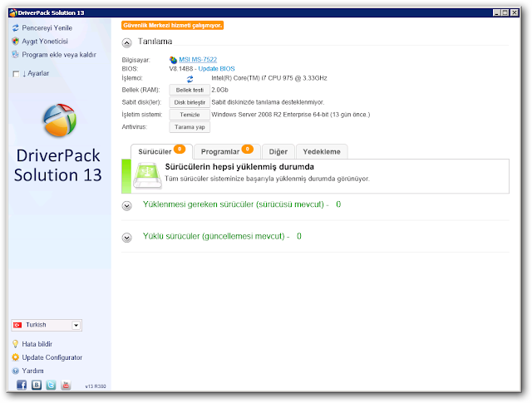Expand the Yüklenmesi gereken sürücüler section
Screen dimensions: 532x403
[126, 205]
